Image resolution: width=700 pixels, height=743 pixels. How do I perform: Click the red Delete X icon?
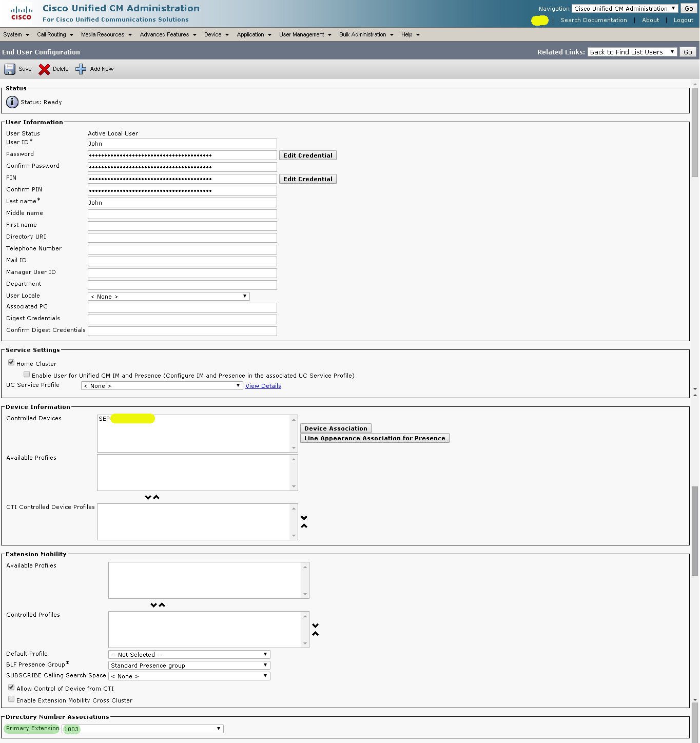point(44,69)
